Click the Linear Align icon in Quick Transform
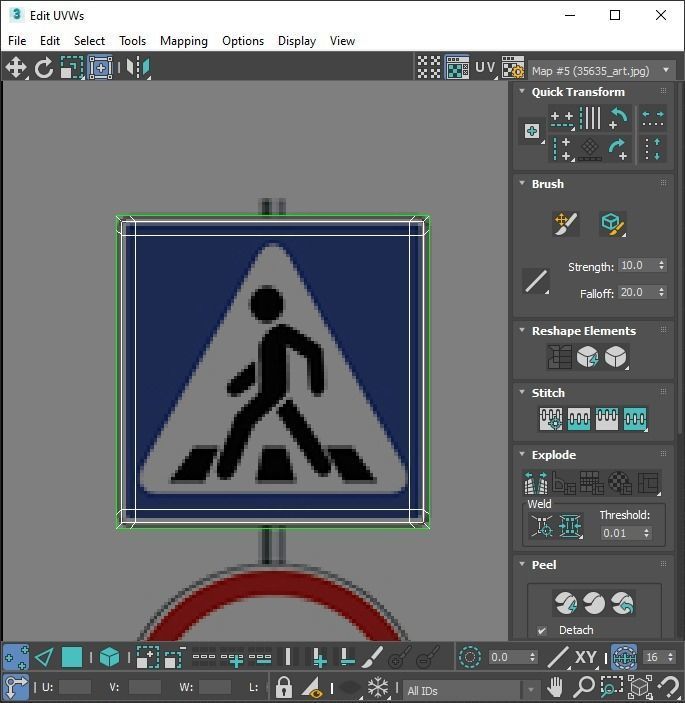 pos(589,149)
